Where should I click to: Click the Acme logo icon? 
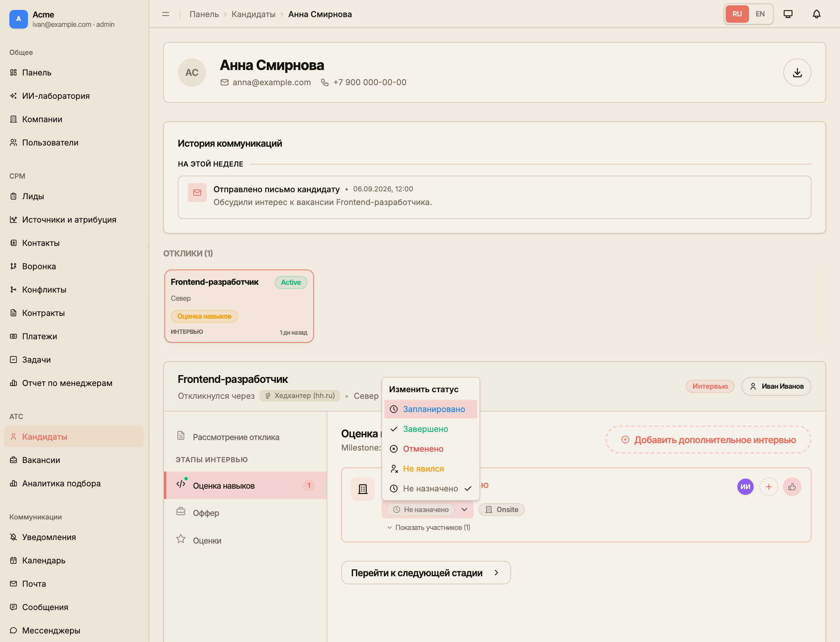(19, 19)
